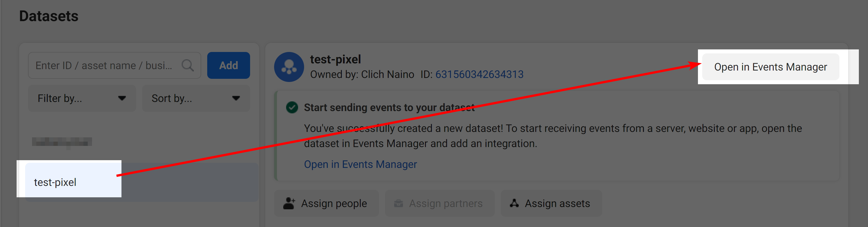The width and height of the screenshot is (868, 227).
Task: Click the test-pixel dataset avatar icon
Action: click(289, 67)
